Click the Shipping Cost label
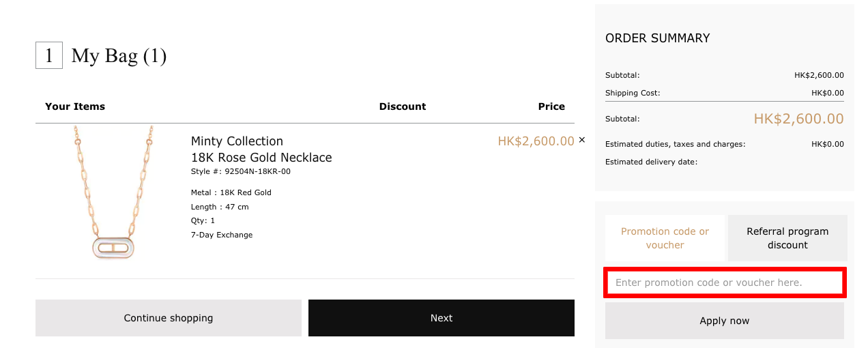This screenshot has width=868, height=348. [x=633, y=93]
